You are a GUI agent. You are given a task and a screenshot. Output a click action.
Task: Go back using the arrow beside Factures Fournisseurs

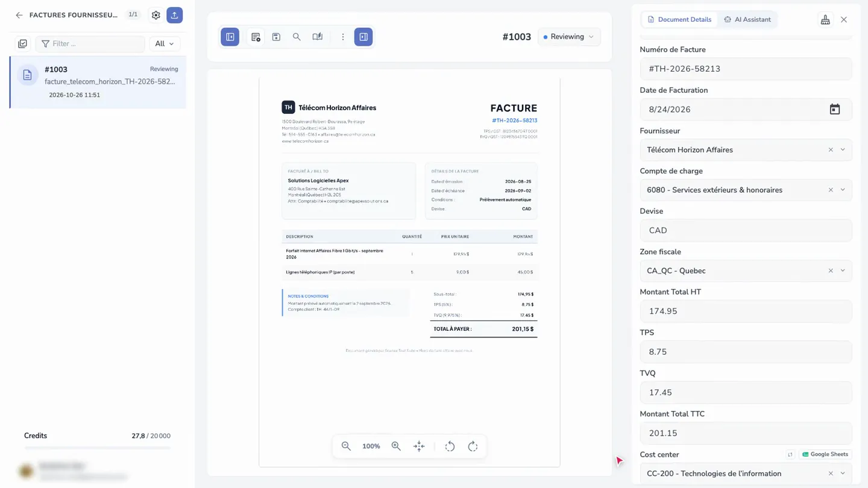tap(19, 15)
